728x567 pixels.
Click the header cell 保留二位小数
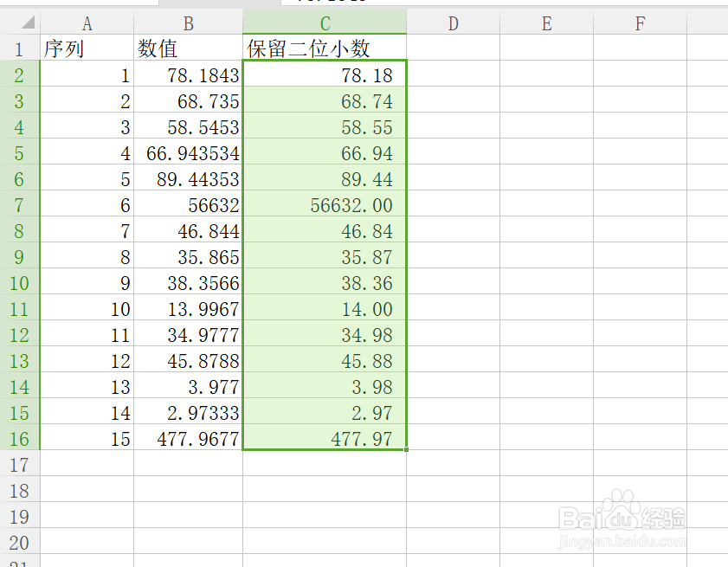(325, 48)
